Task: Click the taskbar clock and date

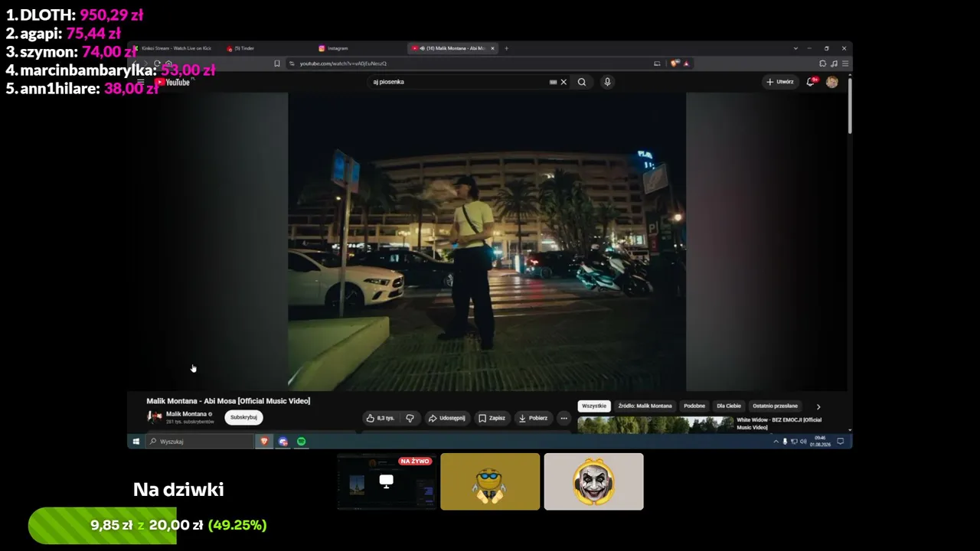Action: 820,442
